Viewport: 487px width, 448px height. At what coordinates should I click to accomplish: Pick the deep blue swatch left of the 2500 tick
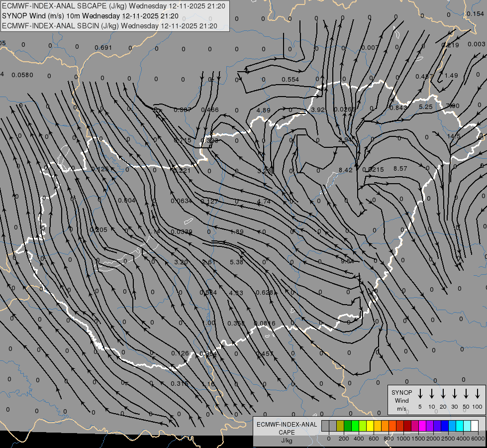tap(445, 426)
